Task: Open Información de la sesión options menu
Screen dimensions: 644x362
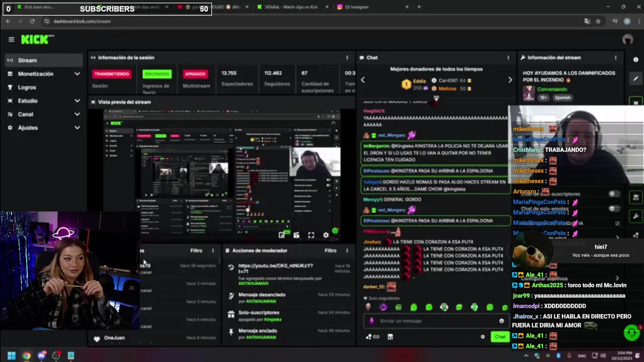Action: point(347,58)
